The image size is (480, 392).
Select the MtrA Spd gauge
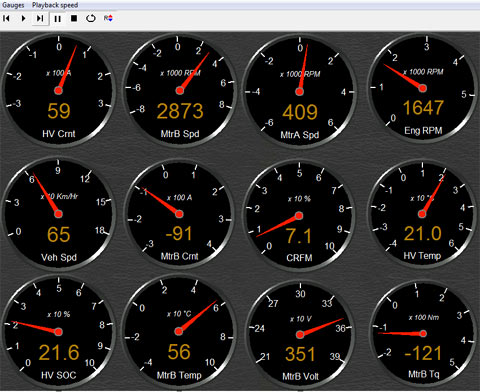(x=299, y=91)
